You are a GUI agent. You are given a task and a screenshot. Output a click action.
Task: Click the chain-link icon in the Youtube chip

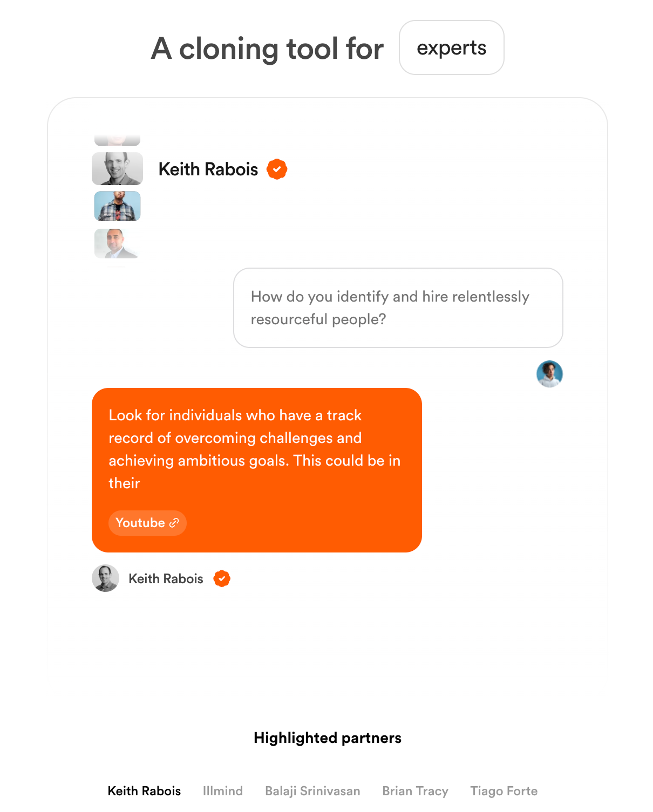[x=174, y=523]
